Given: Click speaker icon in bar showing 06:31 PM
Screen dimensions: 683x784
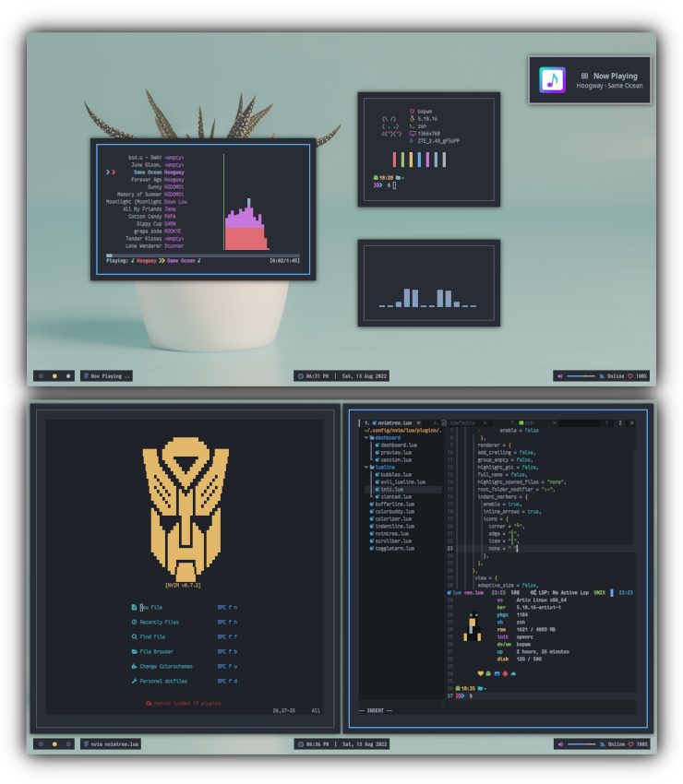Looking at the screenshot, I should click(560, 376).
